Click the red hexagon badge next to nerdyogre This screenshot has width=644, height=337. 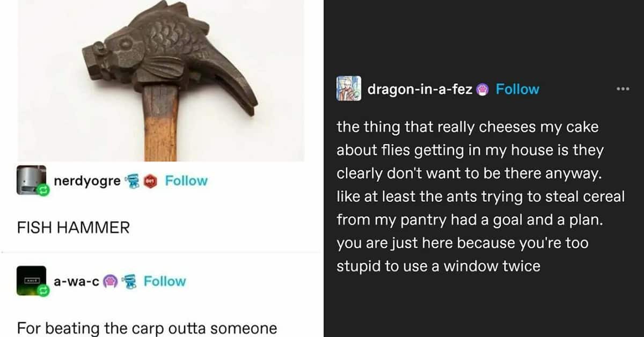tap(150, 181)
